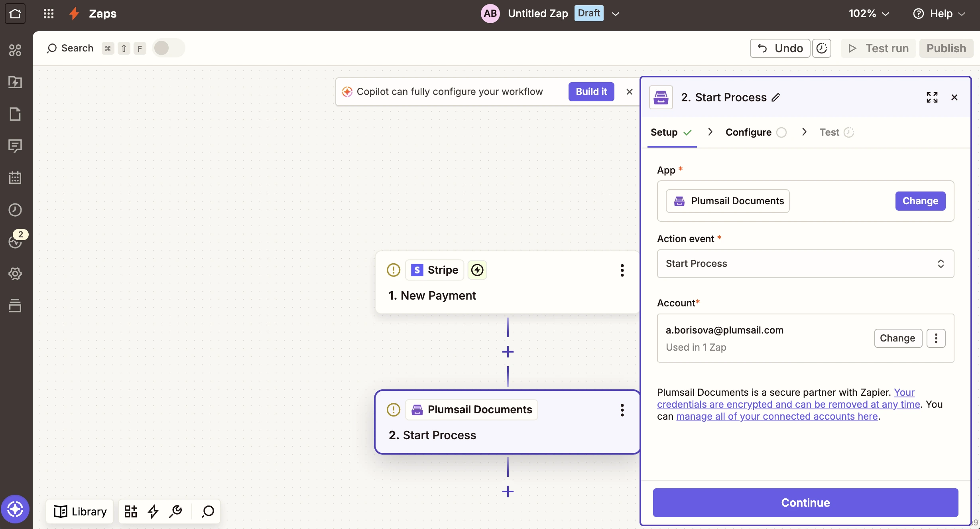Click the warning icon on the Stripe step

coord(394,270)
